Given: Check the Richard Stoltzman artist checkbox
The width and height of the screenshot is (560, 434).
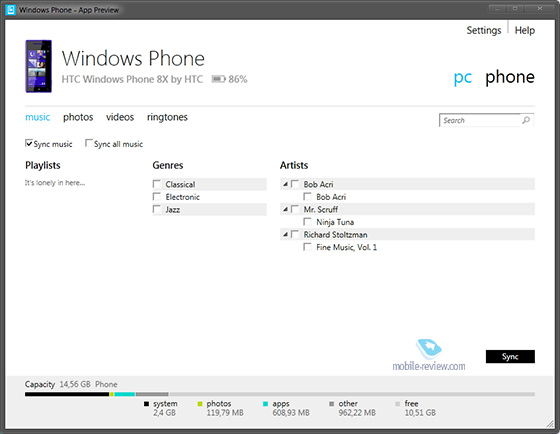Looking at the screenshot, I should (295, 234).
